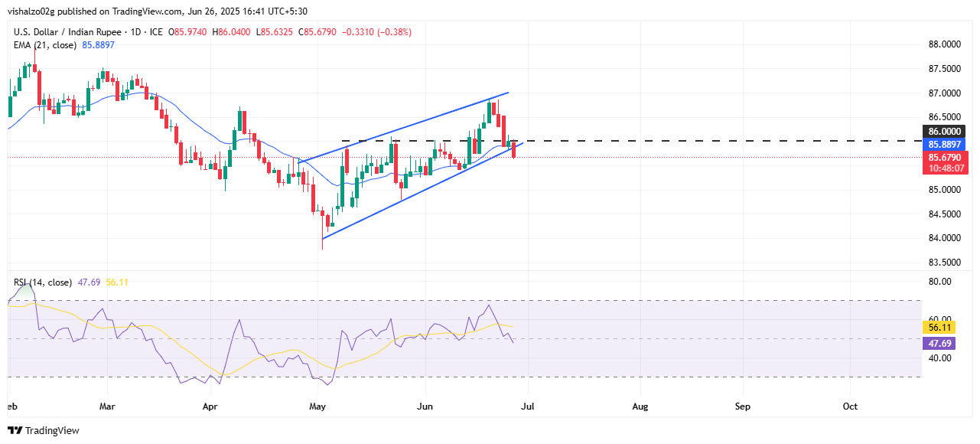Select the Jul label on the time axis
Screen dimensions: 980x444
[x=527, y=406]
